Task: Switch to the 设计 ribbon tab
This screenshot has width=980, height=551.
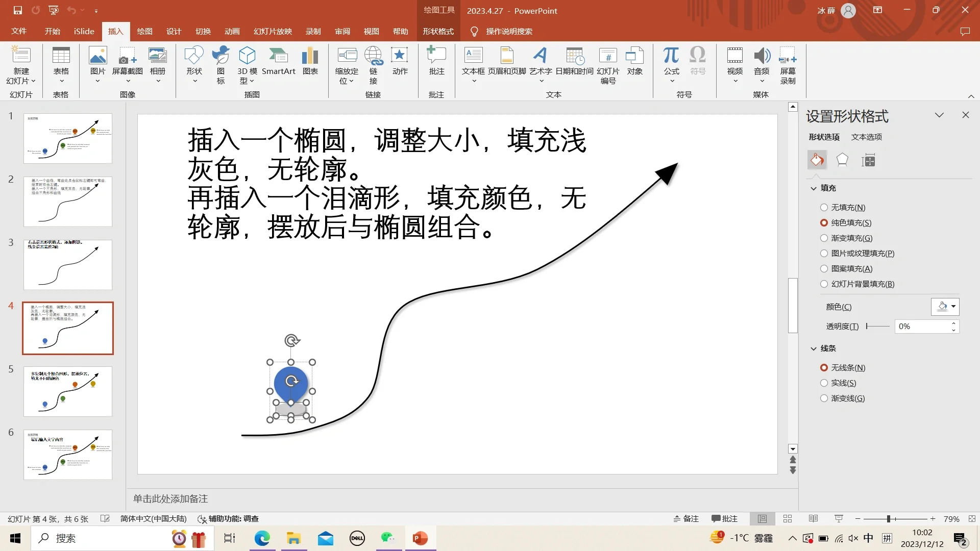Action: [174, 31]
